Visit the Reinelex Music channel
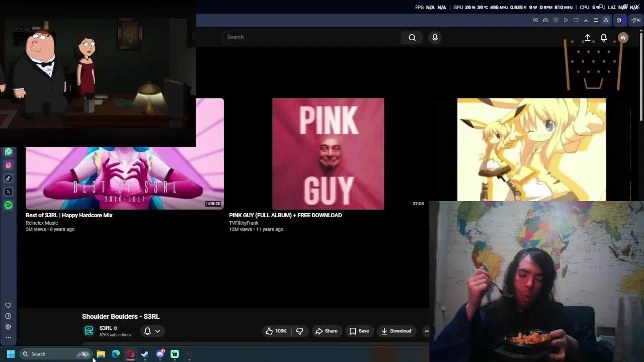Image resolution: width=644 pixels, height=362 pixels. tap(42, 223)
